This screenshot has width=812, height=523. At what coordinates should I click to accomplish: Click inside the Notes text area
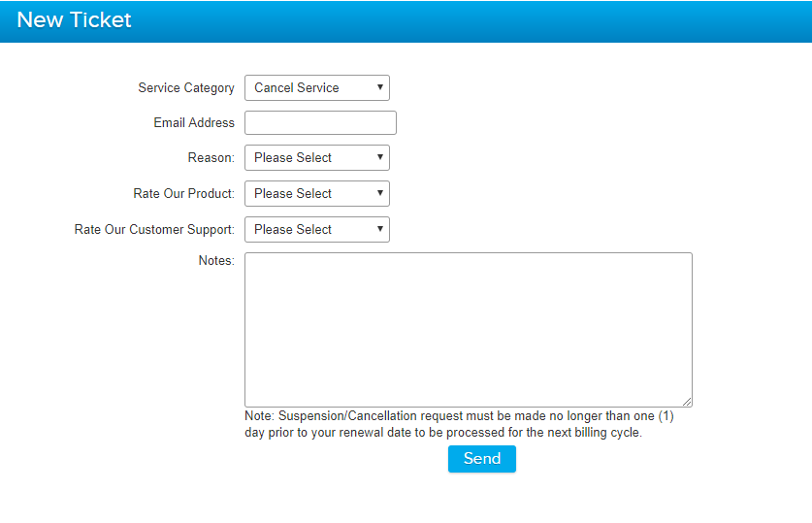[x=468, y=329]
